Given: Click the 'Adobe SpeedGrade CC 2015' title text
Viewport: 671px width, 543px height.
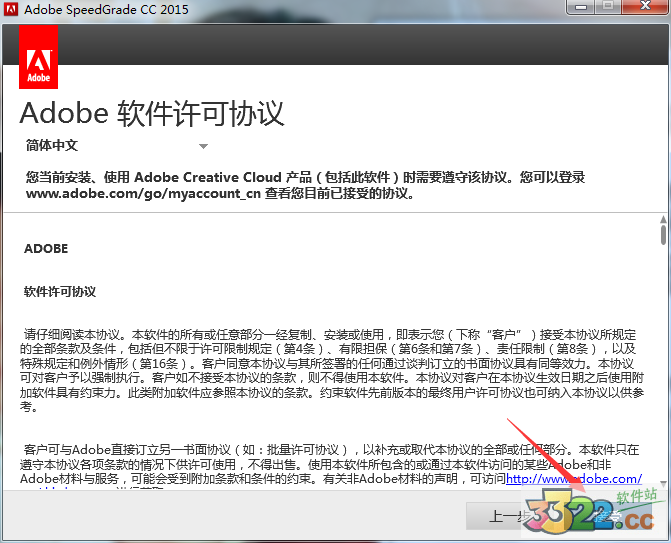Looking at the screenshot, I should coord(106,9).
